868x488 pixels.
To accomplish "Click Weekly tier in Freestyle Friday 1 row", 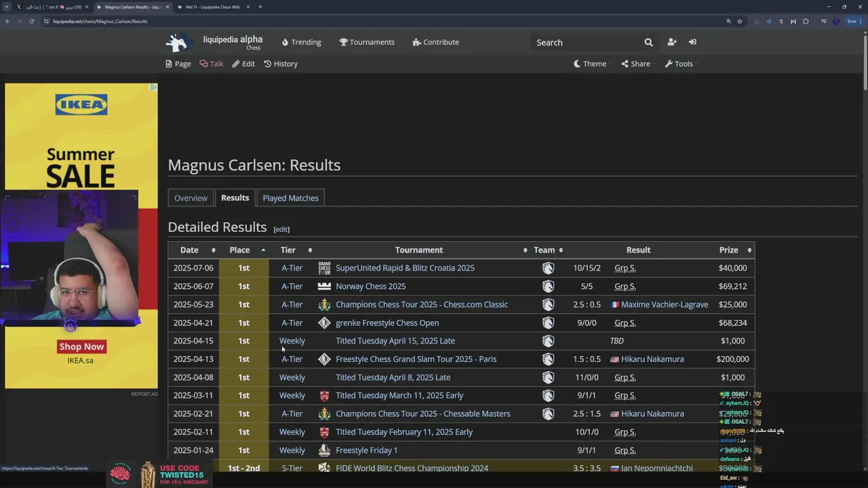I will tap(292, 450).
